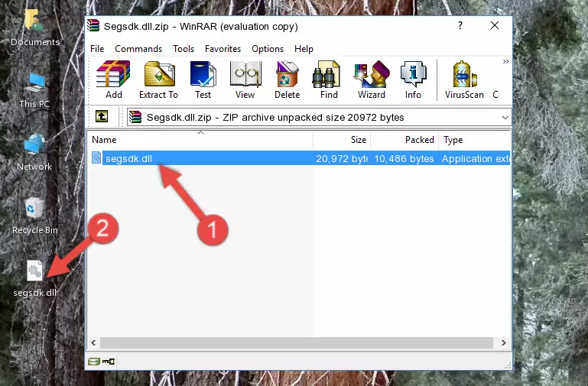Click the Application extension type cell

point(476,158)
